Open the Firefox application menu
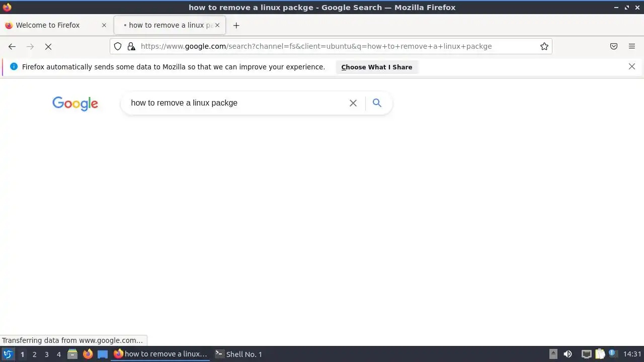The width and height of the screenshot is (644, 362). coord(632,46)
